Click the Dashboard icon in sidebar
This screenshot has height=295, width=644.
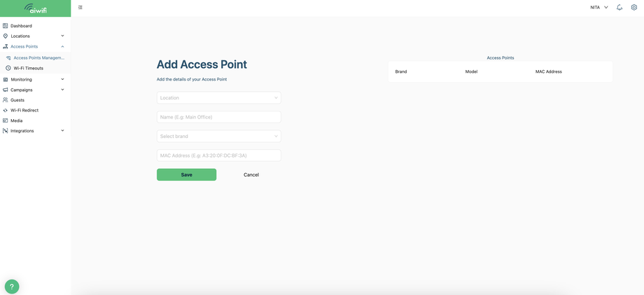pyautogui.click(x=6, y=25)
